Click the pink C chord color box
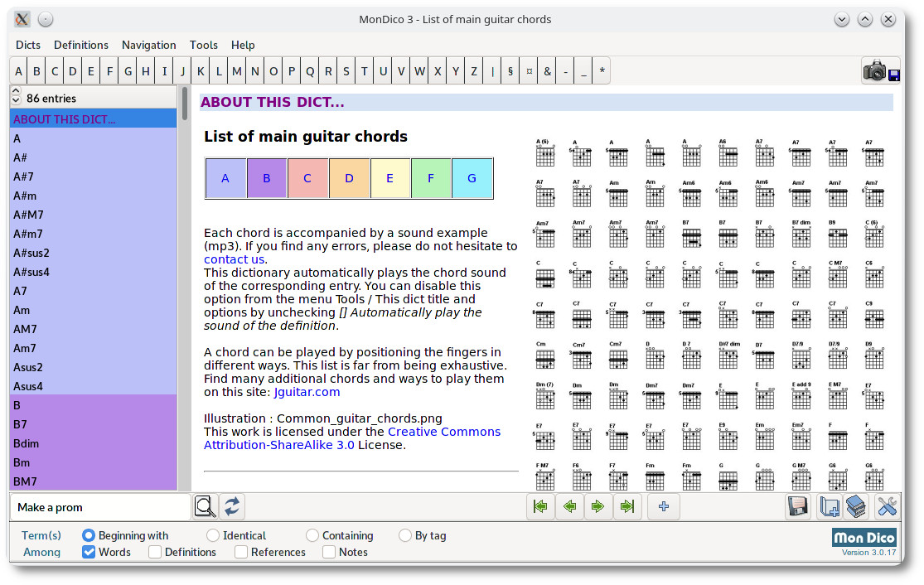The height and width of the screenshot is (585, 924). (307, 178)
